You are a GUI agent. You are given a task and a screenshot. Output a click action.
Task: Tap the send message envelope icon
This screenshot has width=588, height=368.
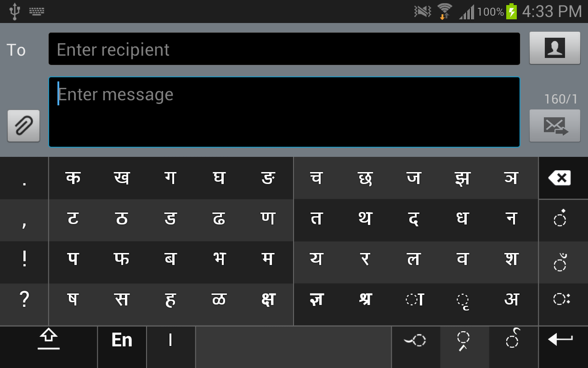554,126
